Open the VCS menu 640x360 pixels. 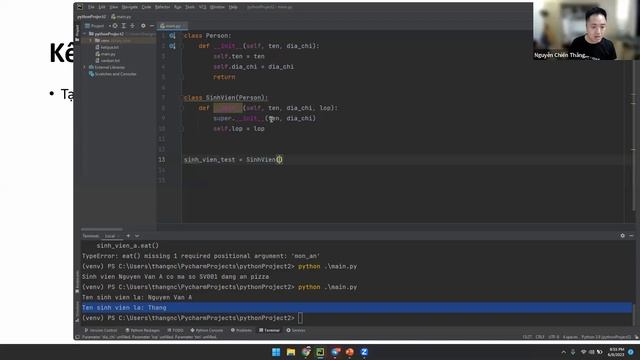pyautogui.click(x=202, y=7)
